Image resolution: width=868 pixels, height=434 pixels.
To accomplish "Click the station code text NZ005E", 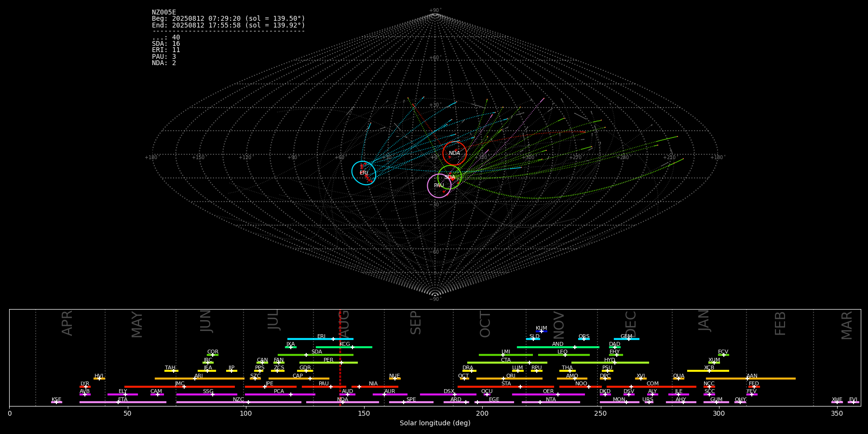I will [164, 13].
